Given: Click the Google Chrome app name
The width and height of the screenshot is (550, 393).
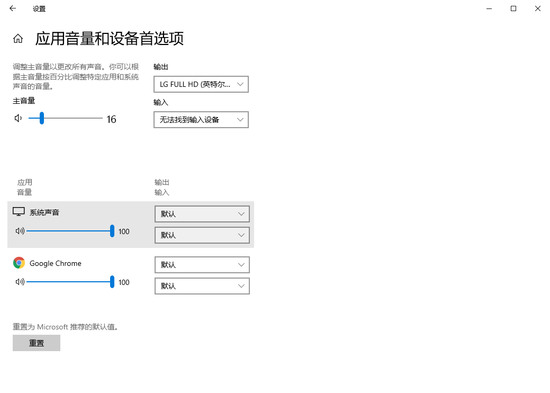Looking at the screenshot, I should click(55, 263).
